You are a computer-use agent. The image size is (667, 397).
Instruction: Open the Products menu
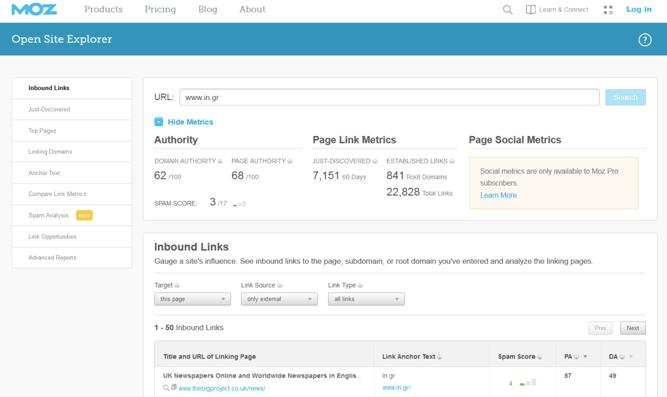103,9
